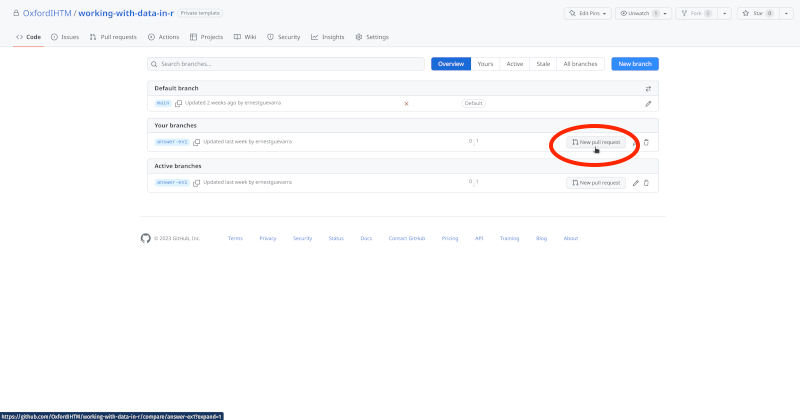Click the Search branches input field

[286, 64]
